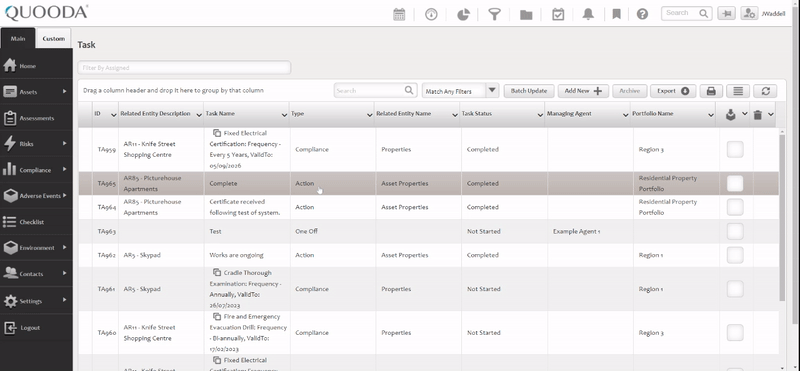Open the Contacts sidebar menu
The image size is (800, 371).
click(x=36, y=274)
